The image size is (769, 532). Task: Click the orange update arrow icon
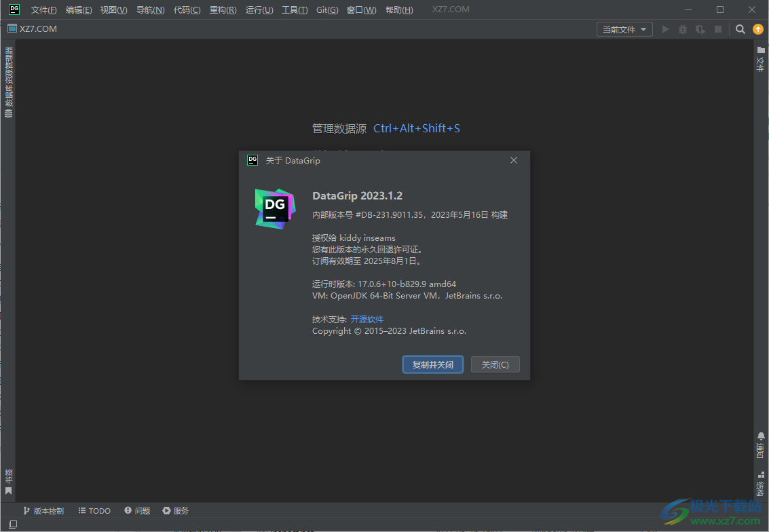[x=757, y=29]
